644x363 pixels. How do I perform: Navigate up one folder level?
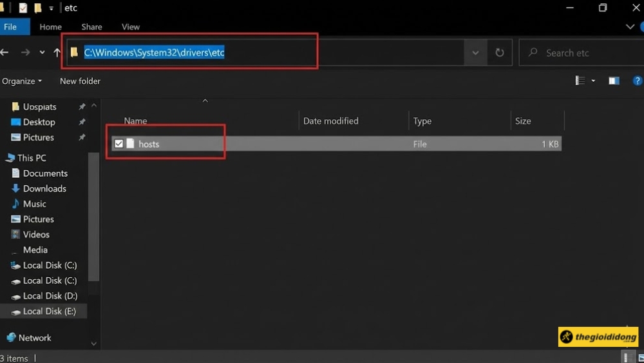point(57,52)
